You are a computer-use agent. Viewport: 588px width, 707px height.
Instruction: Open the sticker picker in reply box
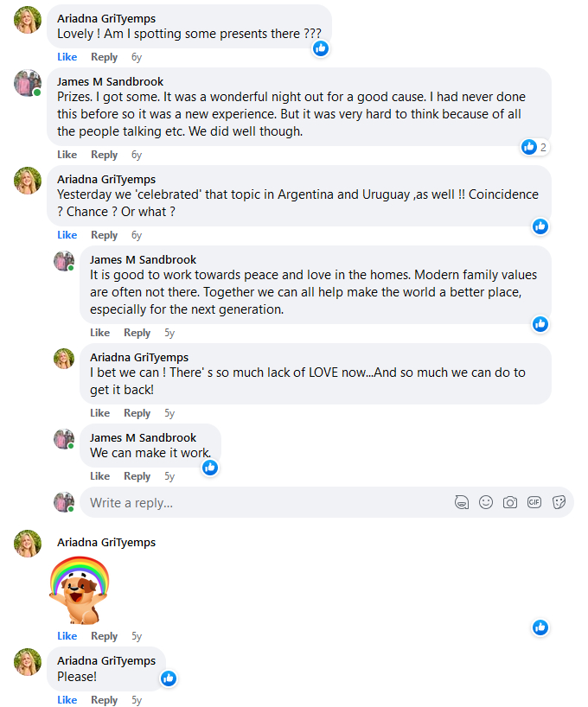click(x=559, y=502)
